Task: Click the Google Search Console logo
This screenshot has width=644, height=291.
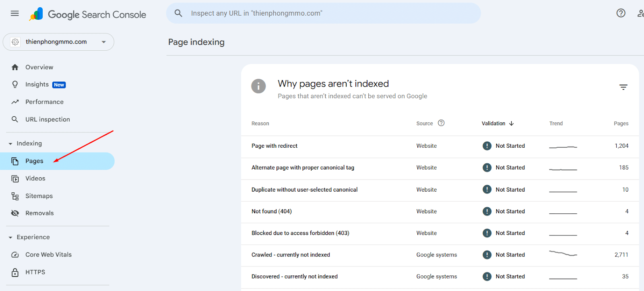Action: tap(88, 14)
